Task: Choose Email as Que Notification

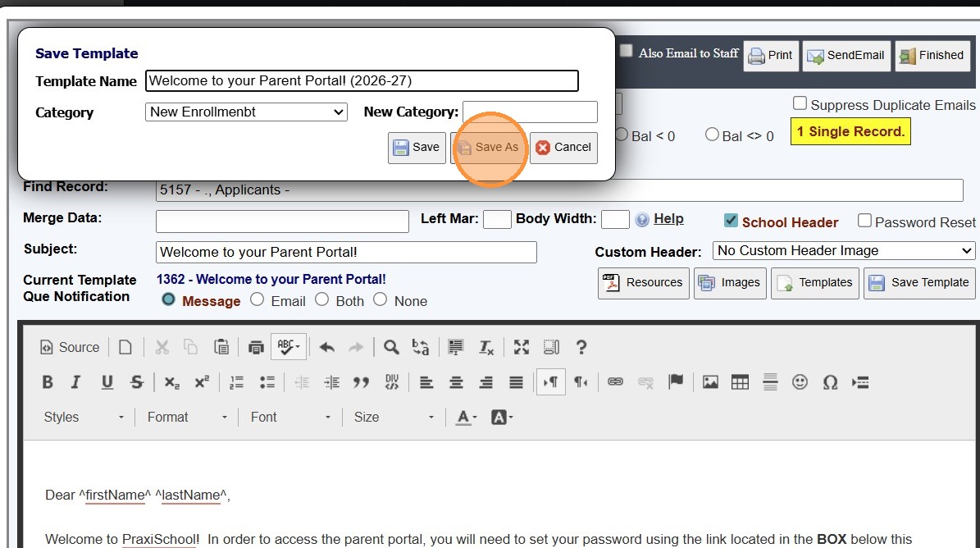Action: coord(257,299)
